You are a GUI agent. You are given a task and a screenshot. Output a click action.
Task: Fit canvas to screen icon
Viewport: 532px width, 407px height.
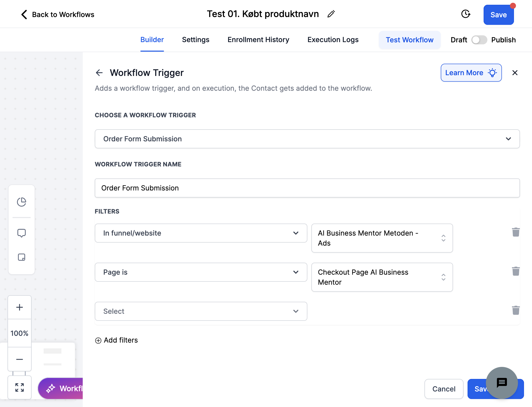pyautogui.click(x=20, y=387)
